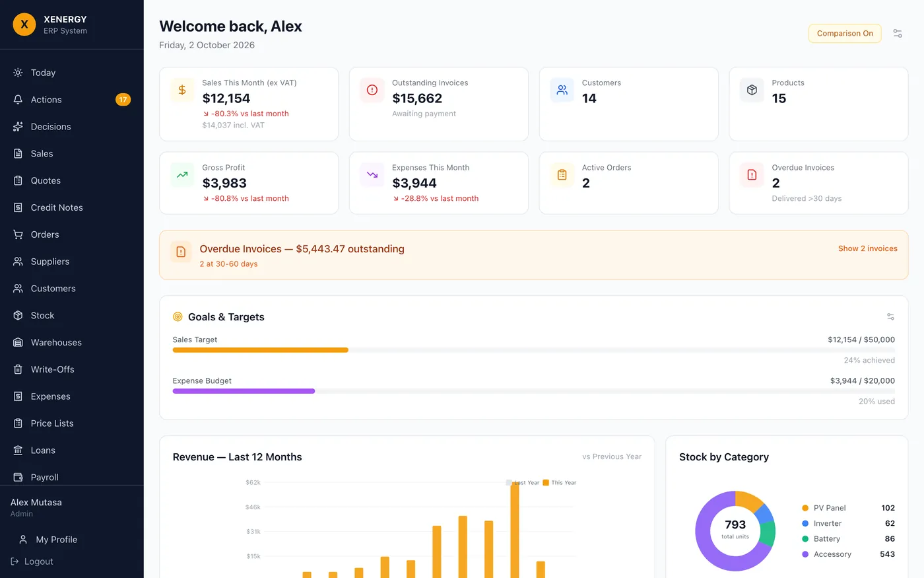Open Price Lists page
924x578 pixels.
coord(72,423)
